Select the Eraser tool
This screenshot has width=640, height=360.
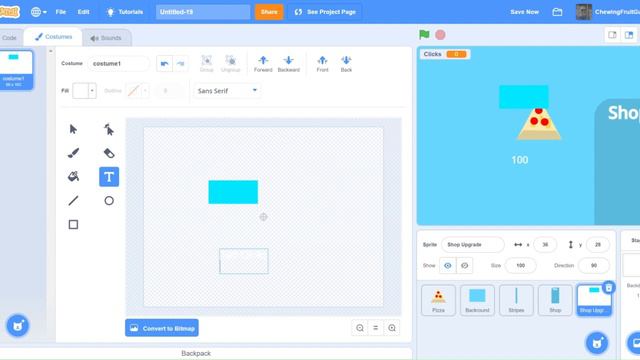coord(109,153)
